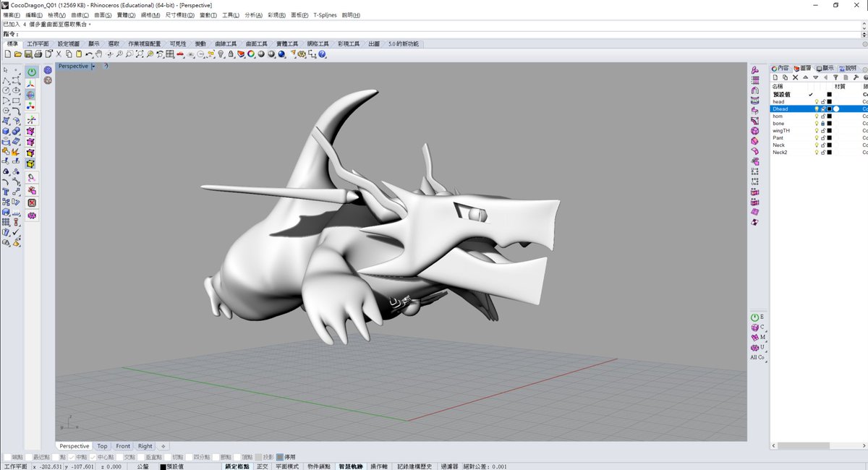Open the T-Splines menu
This screenshot has height=470, width=868.
click(x=325, y=14)
